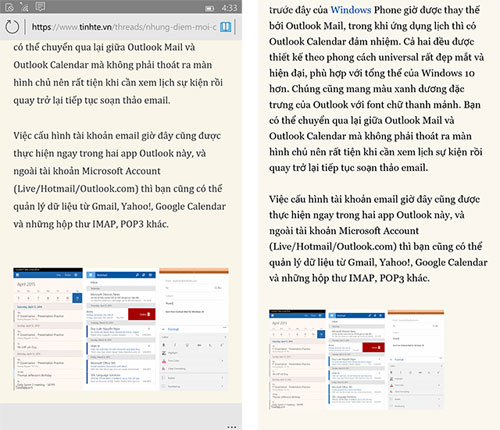Tap the Wi-Fi signal status icon

click(x=24, y=7)
